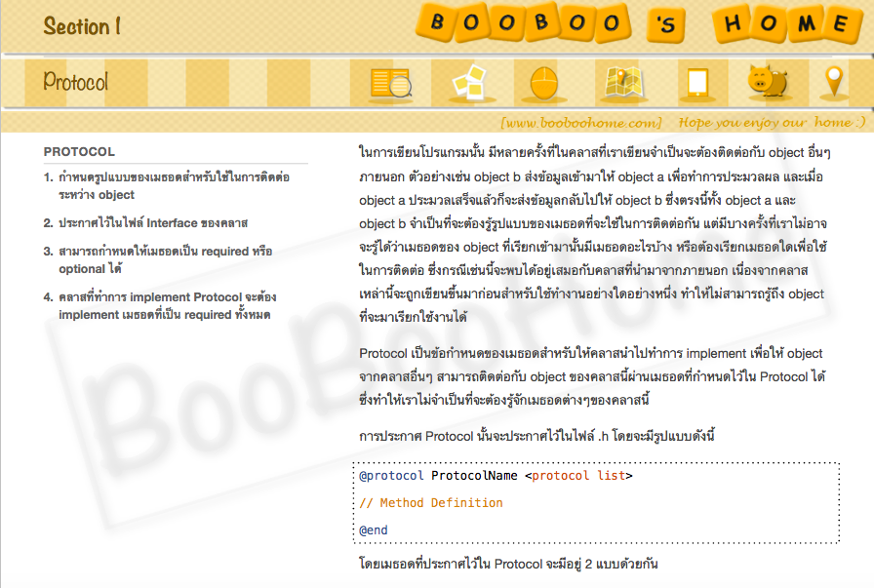Click the Section 1 heading
Viewport: 874px width, 588px height.
pyautogui.click(x=82, y=26)
